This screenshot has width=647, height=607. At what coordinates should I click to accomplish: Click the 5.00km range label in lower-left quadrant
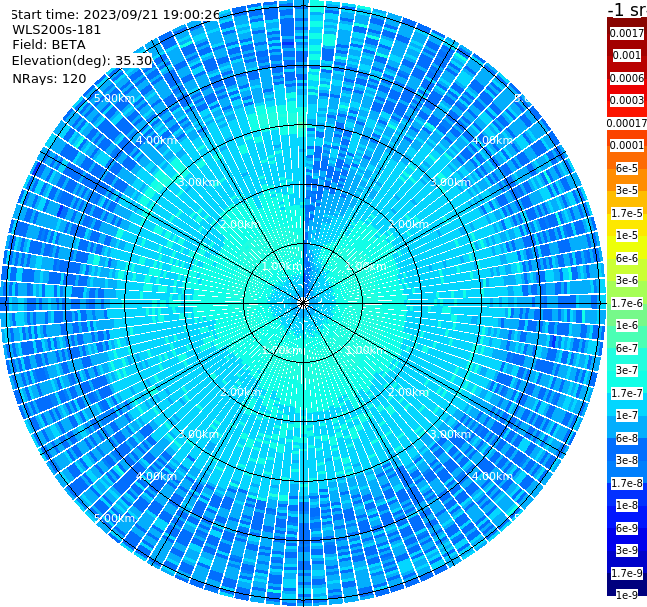click(114, 518)
